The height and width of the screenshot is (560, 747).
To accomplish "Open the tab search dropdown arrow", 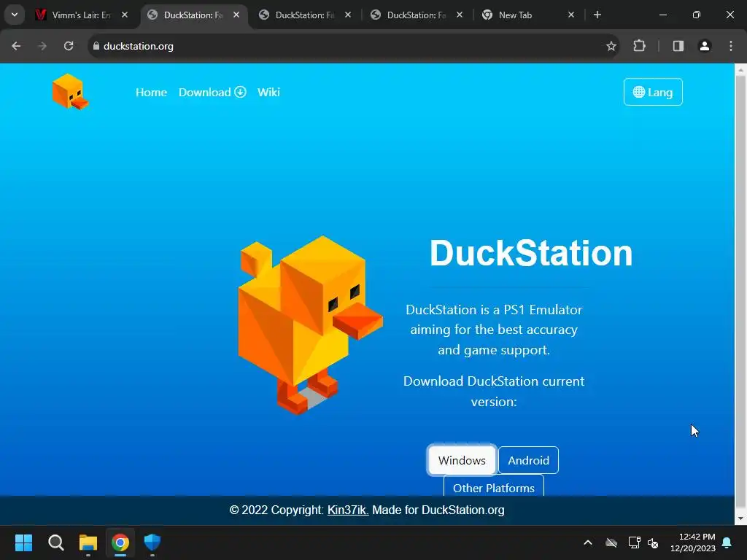I will click(15, 15).
